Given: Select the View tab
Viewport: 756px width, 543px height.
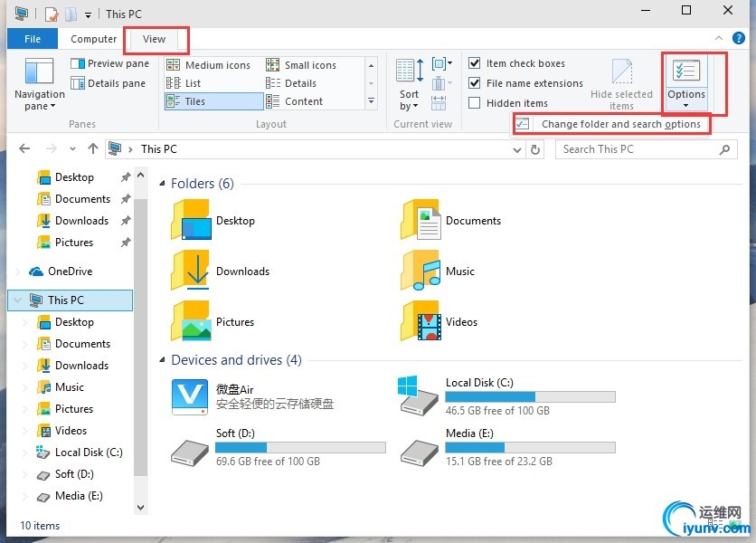Looking at the screenshot, I should [154, 39].
